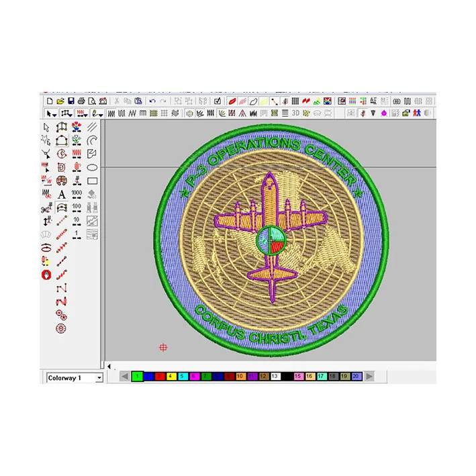The width and height of the screenshot is (476, 476).
Task: Click the colorful thread palette icon in the top toolbar
Action: (352, 101)
